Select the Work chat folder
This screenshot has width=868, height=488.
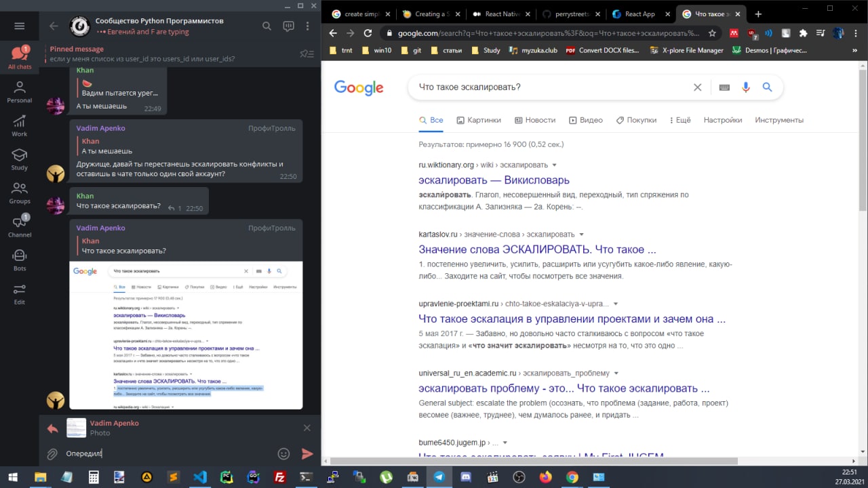[20, 125]
